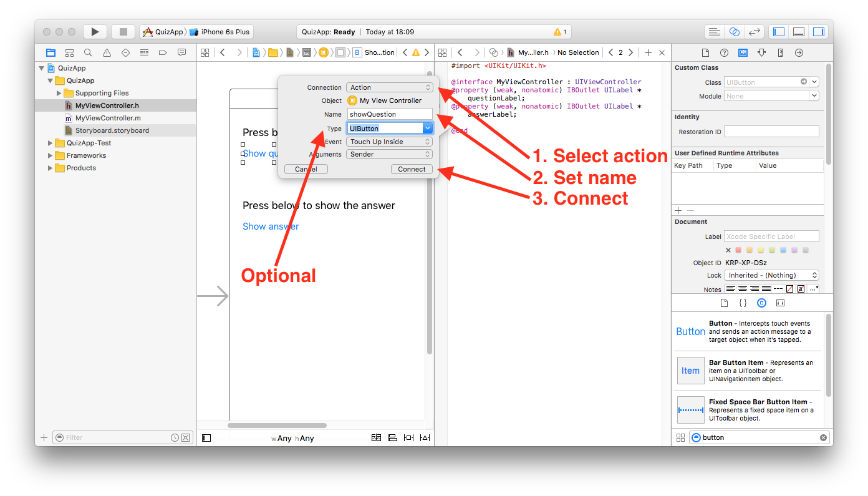868x496 pixels.
Task: Toggle library grid view icon
Action: click(x=680, y=437)
